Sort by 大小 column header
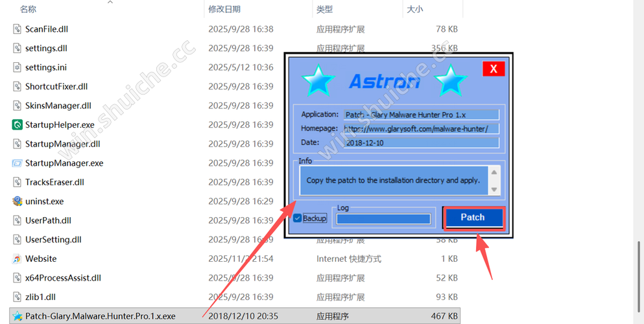Image resolution: width=644 pixels, height=324 pixels. click(414, 9)
